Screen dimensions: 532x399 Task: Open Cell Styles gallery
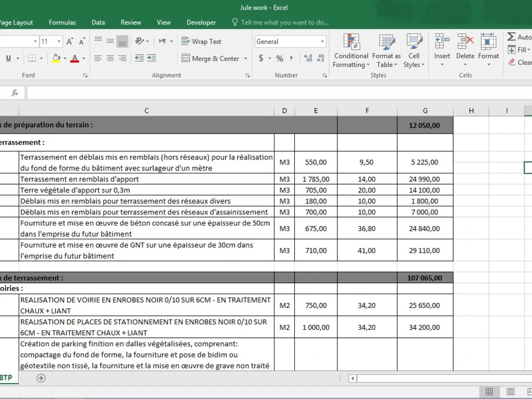coord(413,51)
